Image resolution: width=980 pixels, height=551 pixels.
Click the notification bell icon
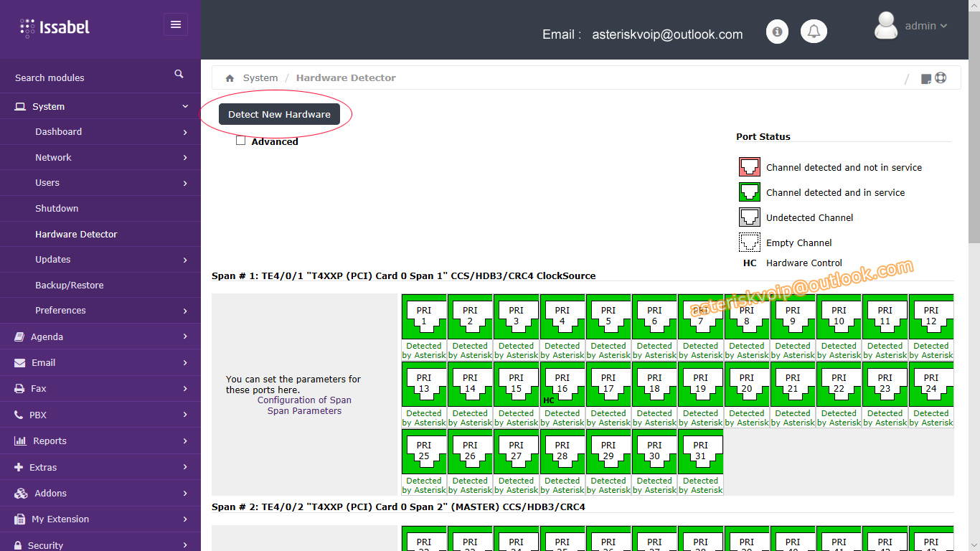click(814, 32)
